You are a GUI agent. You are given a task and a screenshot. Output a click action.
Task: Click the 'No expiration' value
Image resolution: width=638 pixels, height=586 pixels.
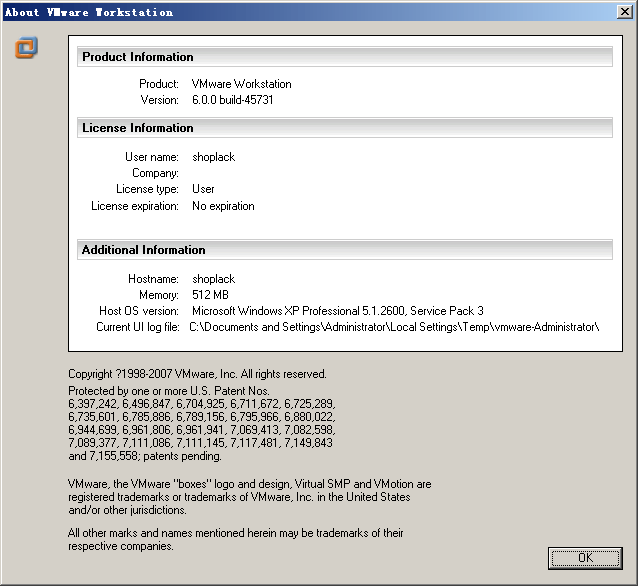click(x=223, y=206)
